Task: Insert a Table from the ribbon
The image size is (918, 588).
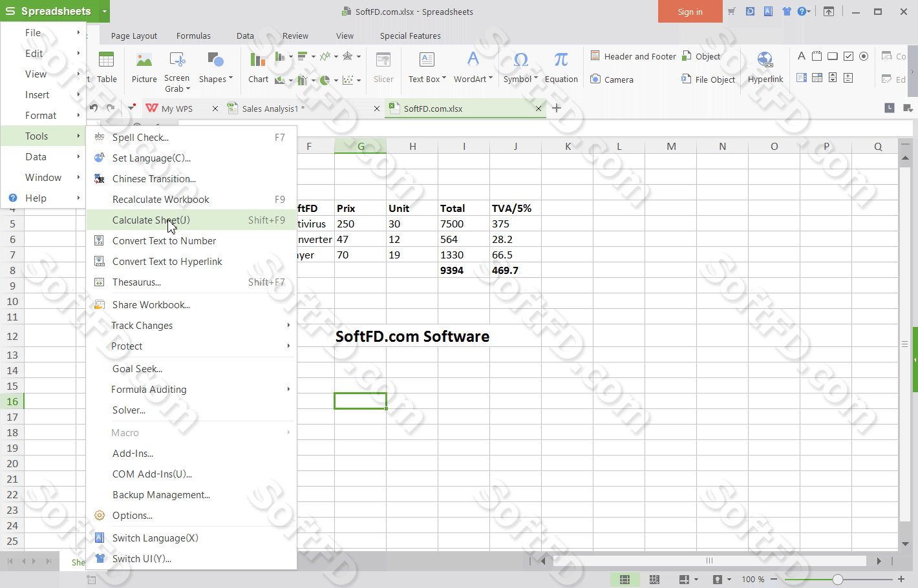Action: click(107, 67)
